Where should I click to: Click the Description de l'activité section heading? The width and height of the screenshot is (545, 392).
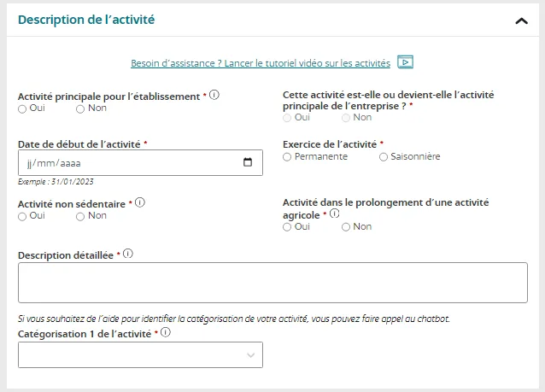86,20
